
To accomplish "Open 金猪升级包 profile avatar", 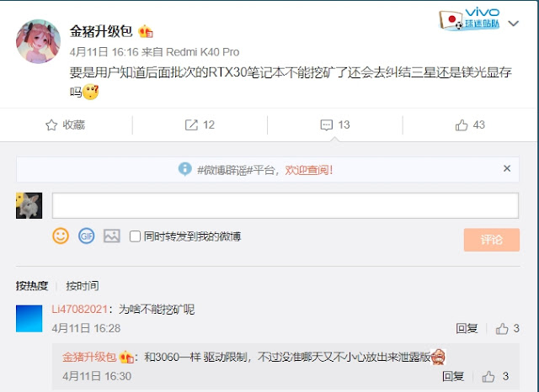I will [x=38, y=41].
